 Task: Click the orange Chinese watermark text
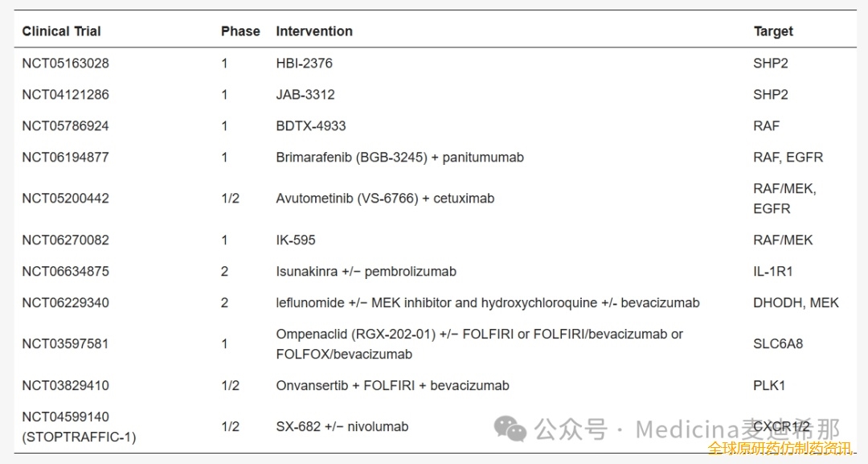pyautogui.click(x=780, y=447)
